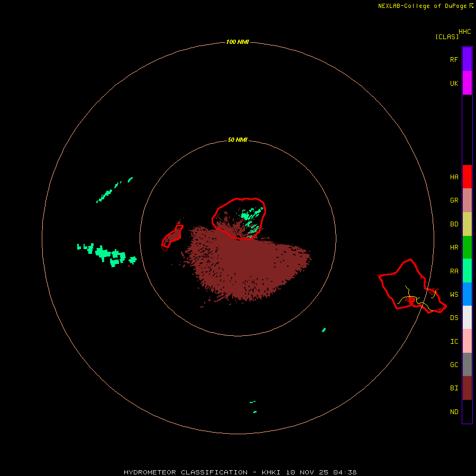Image resolution: width=476 pixels, height=476 pixels.
Task: Click the RF purple legend color swatch
Action: point(467,59)
